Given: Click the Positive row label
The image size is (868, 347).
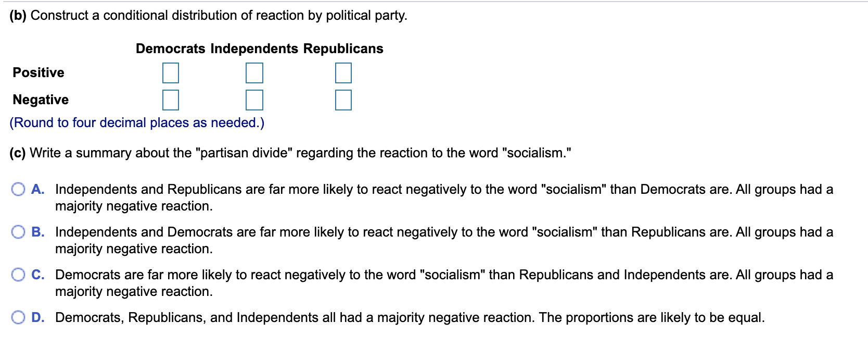Looking at the screenshot, I should point(38,72).
